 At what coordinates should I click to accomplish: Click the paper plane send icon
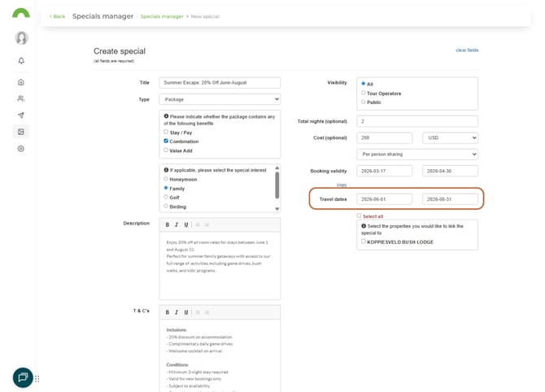coord(21,115)
